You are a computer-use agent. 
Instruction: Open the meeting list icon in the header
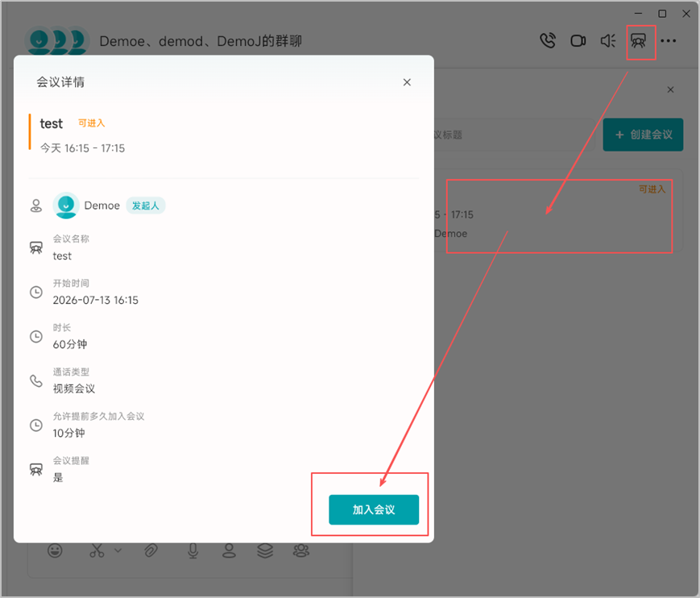point(639,41)
